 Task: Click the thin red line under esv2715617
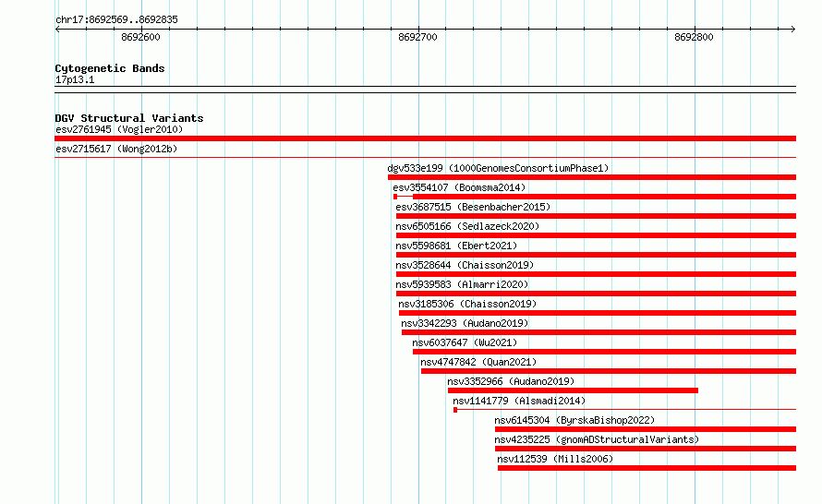pyautogui.click(x=425, y=157)
